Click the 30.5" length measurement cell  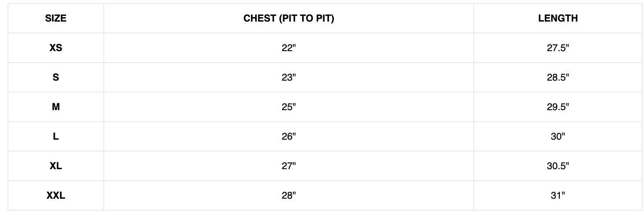(558, 166)
